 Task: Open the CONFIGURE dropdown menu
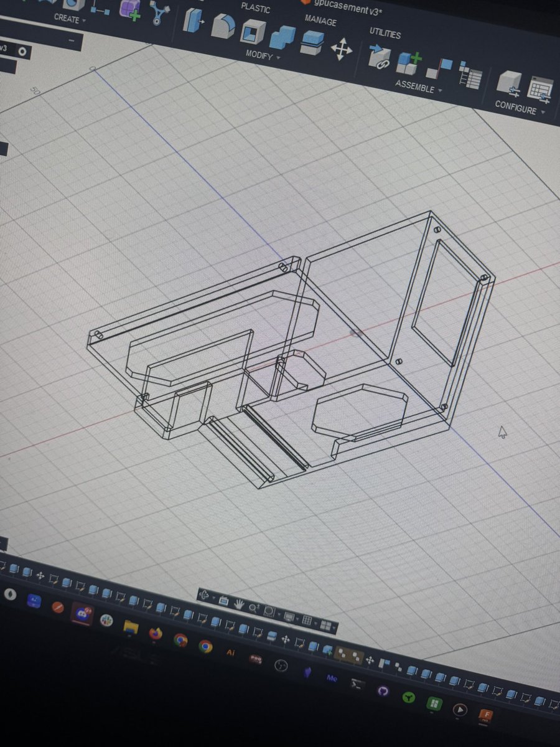520,107
